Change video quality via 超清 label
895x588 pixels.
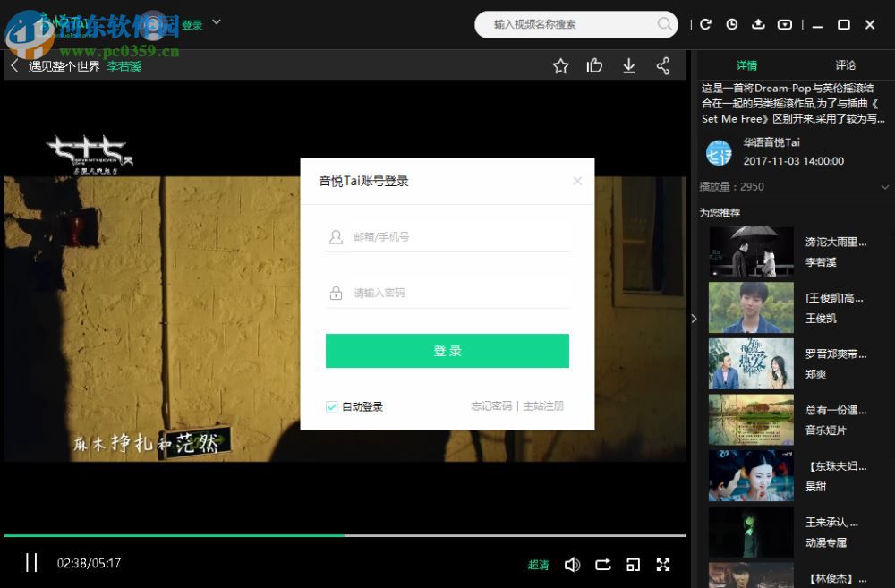click(538, 565)
